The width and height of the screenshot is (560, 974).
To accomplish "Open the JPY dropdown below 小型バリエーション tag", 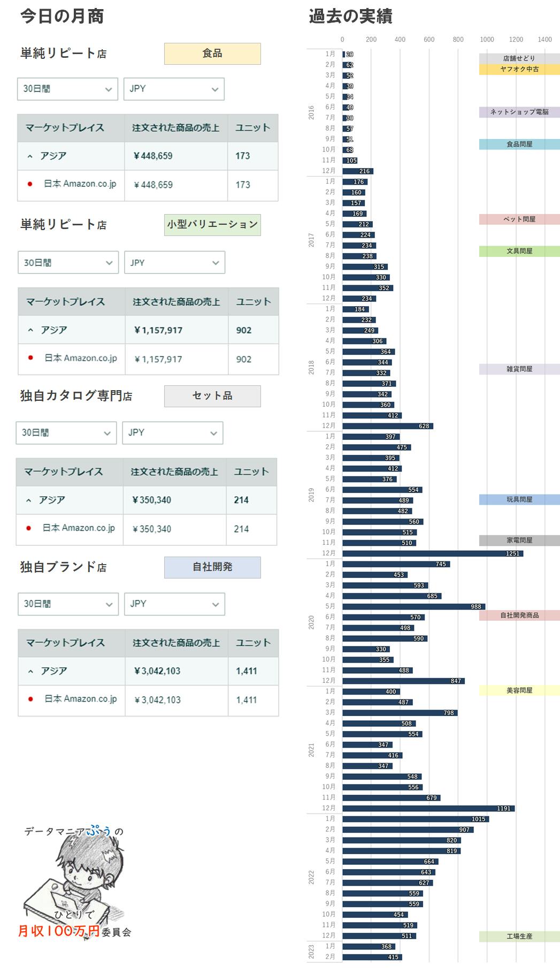I will coord(174,263).
